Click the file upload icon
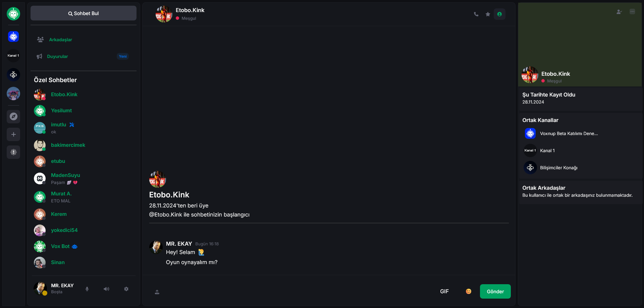Screen dimensions: 644x308 tap(157, 292)
